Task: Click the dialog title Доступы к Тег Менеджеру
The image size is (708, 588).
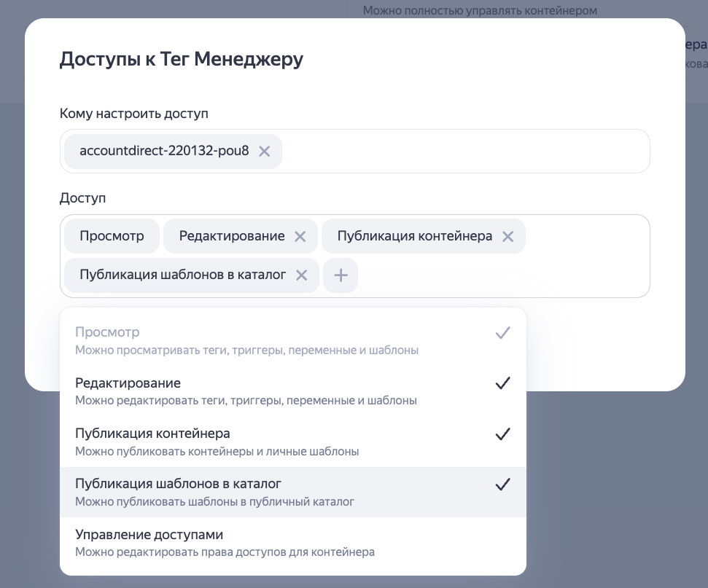Action: click(x=182, y=59)
